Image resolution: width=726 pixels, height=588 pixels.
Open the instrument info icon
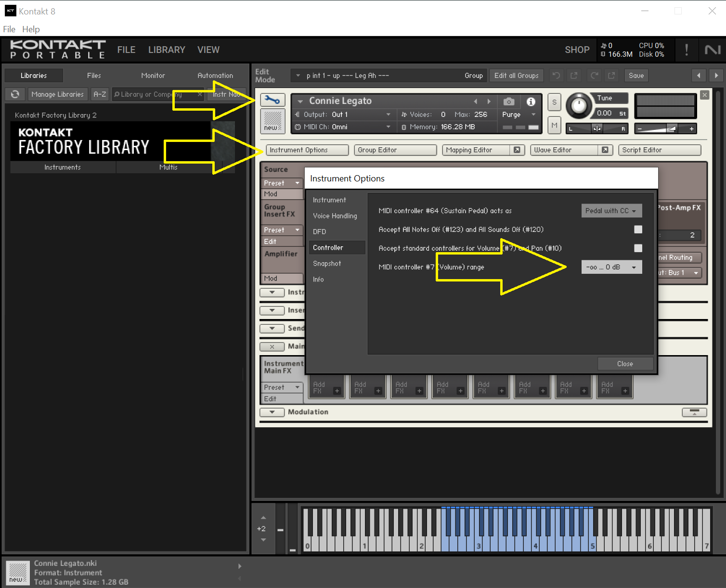531,102
